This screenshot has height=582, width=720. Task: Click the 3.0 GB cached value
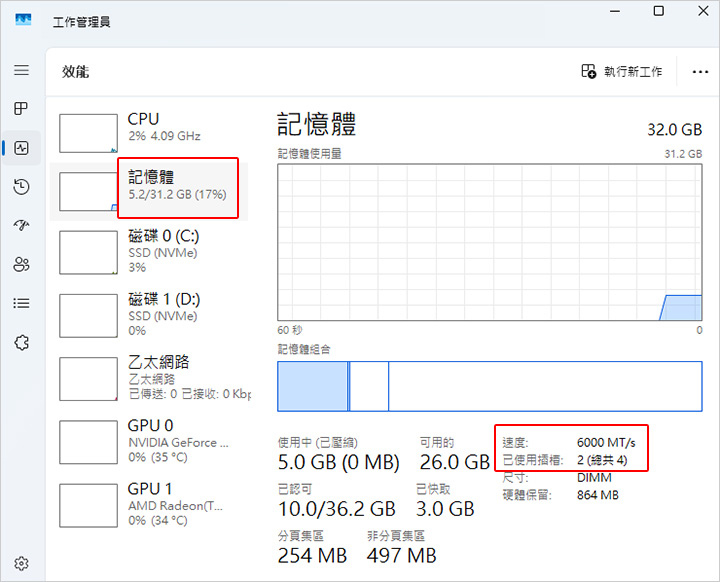click(x=445, y=509)
